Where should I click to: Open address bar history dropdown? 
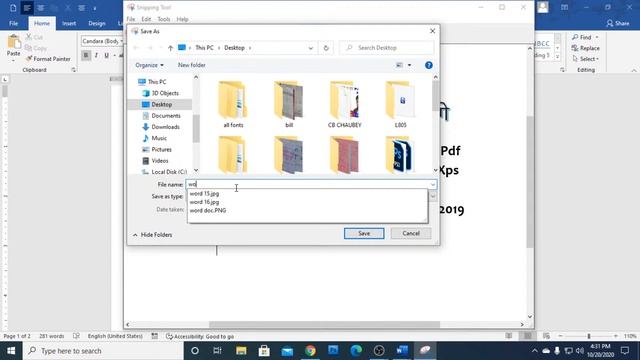311,48
